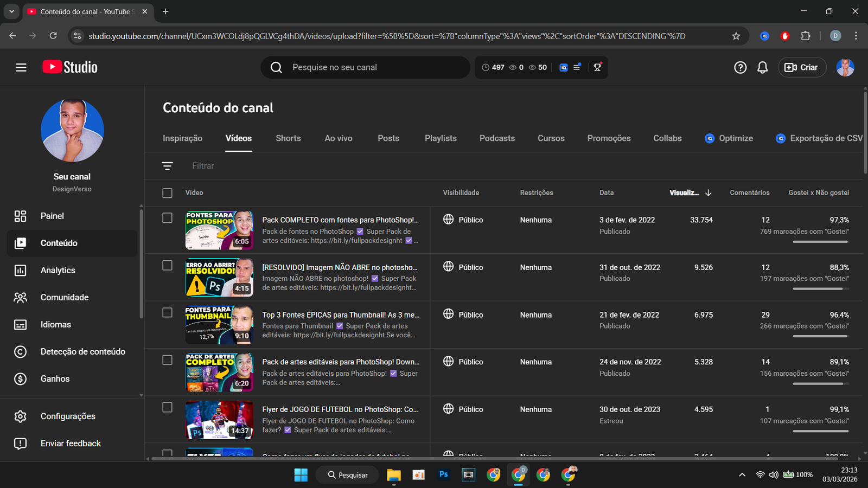Click the trophy icon in toolbar
868x488 pixels.
pos(597,67)
